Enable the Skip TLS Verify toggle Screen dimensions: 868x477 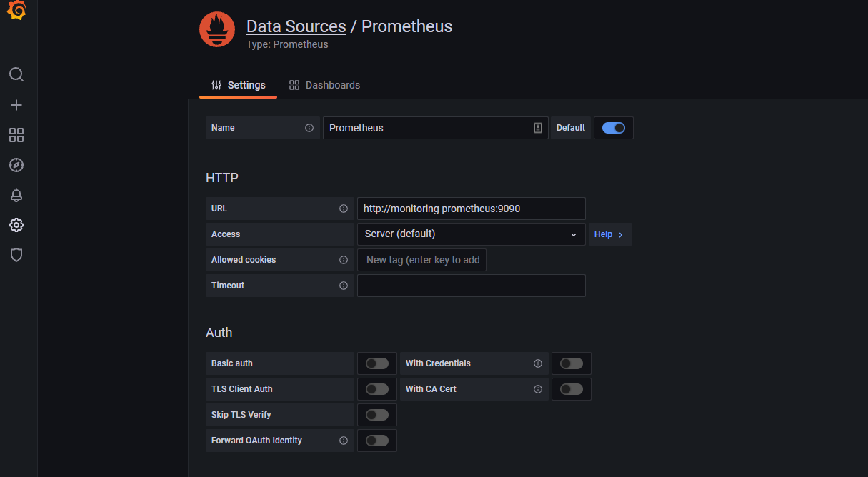coord(377,415)
